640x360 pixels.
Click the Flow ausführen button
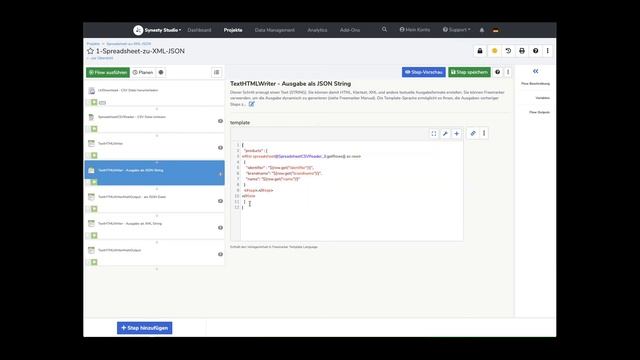click(108, 72)
